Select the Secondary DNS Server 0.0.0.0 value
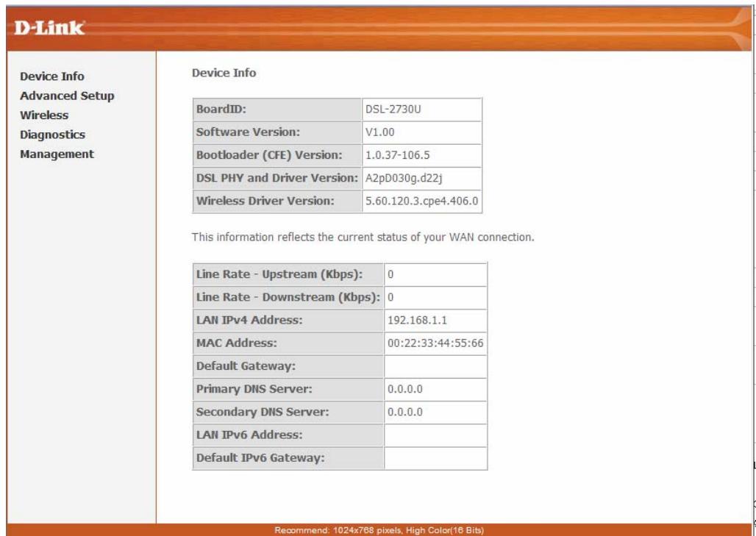Screen dimensions: 756x536 (405, 412)
